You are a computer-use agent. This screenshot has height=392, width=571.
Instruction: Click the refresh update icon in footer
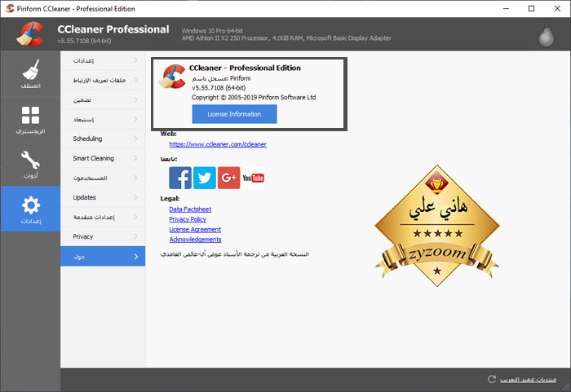pos(492,379)
